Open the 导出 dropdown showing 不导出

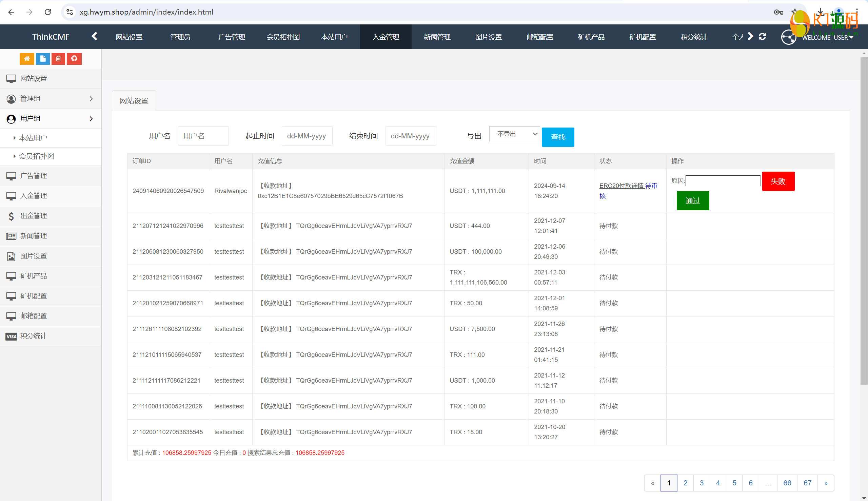tap(514, 134)
